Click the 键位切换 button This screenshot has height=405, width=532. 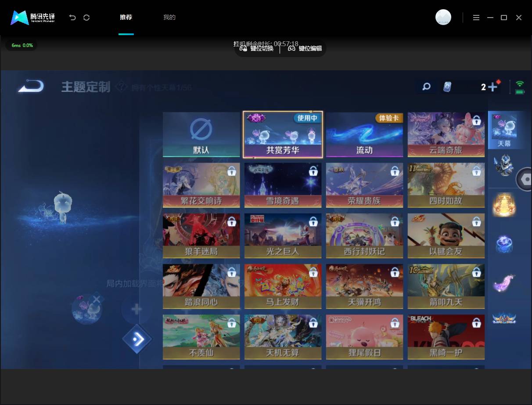(257, 48)
